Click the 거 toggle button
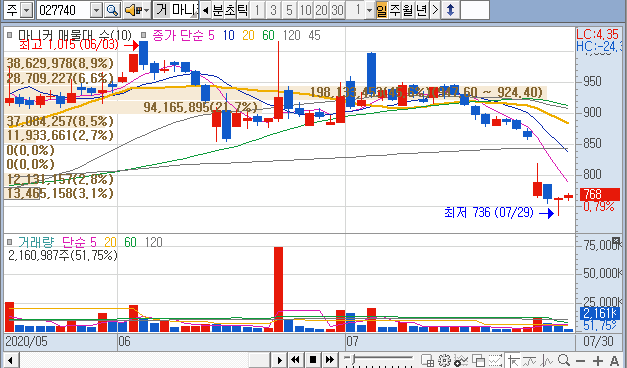 [x=162, y=10]
